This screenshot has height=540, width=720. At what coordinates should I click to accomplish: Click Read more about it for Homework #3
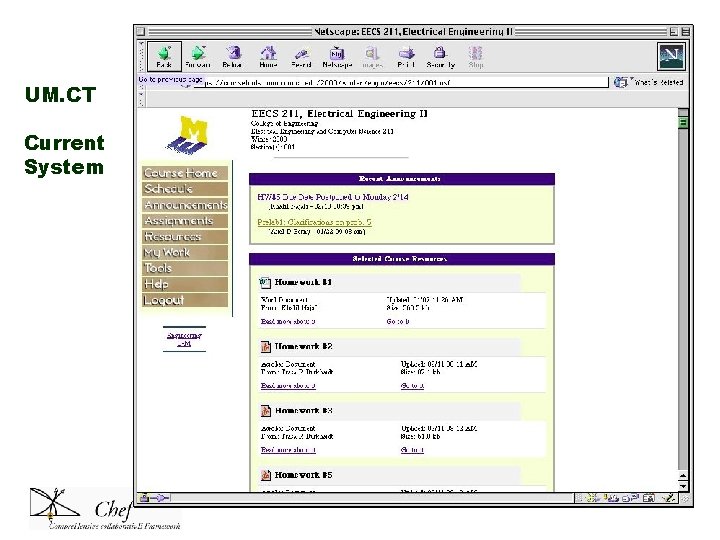coord(288,450)
